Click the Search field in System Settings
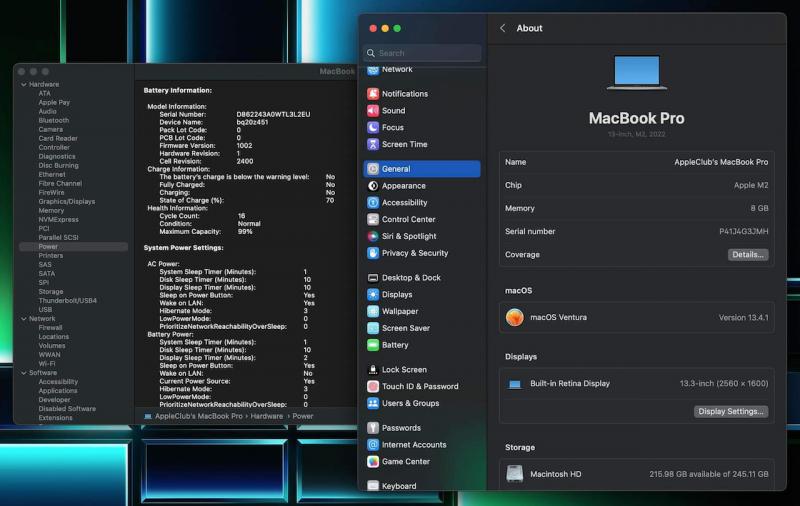Screen dimensions: 800x506 (422, 53)
